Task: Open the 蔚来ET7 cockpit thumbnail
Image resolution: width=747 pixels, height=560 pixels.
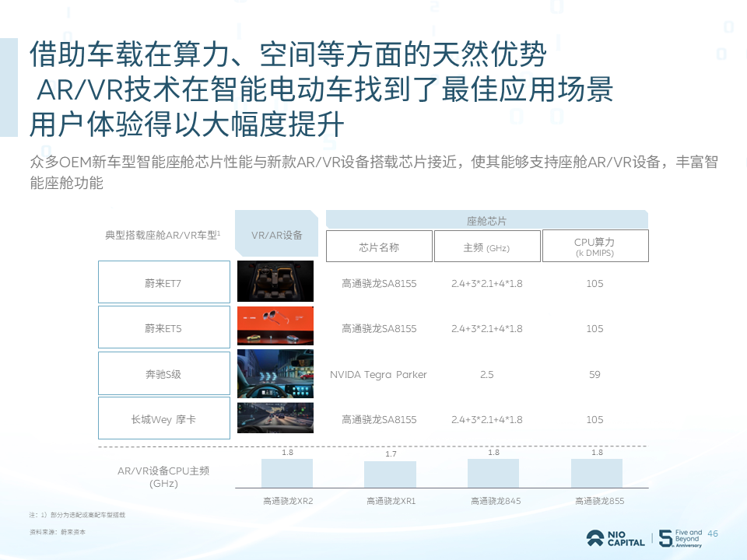Action: pos(274,282)
